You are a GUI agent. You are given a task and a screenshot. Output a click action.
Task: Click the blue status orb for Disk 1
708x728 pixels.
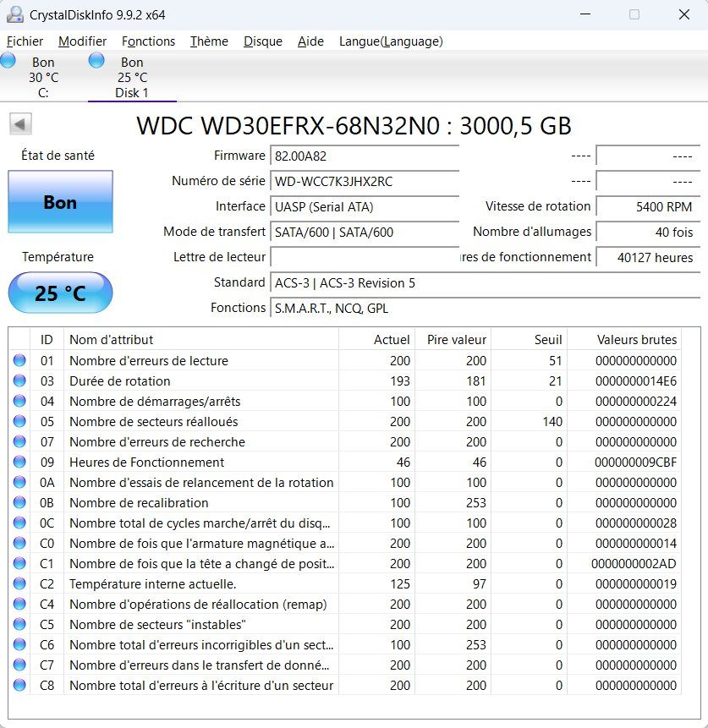[x=96, y=60]
